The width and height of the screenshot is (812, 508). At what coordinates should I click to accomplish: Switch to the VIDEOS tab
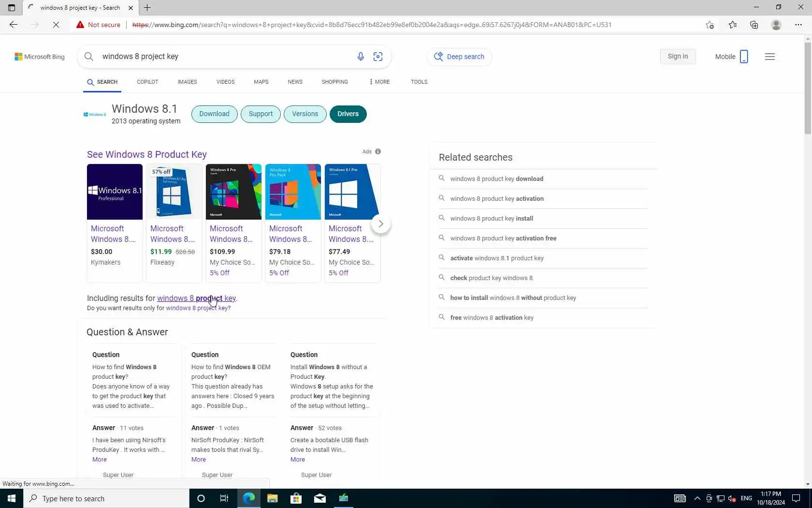click(x=225, y=82)
